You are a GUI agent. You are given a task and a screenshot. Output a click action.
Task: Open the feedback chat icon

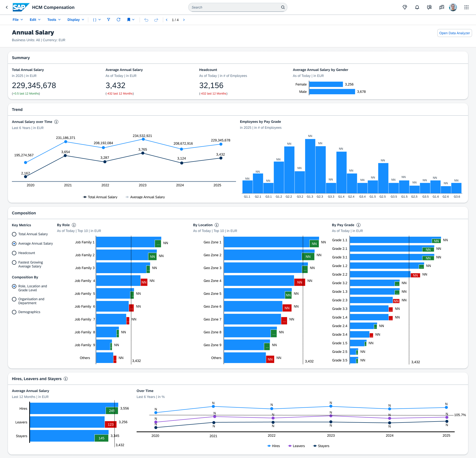click(442, 7)
